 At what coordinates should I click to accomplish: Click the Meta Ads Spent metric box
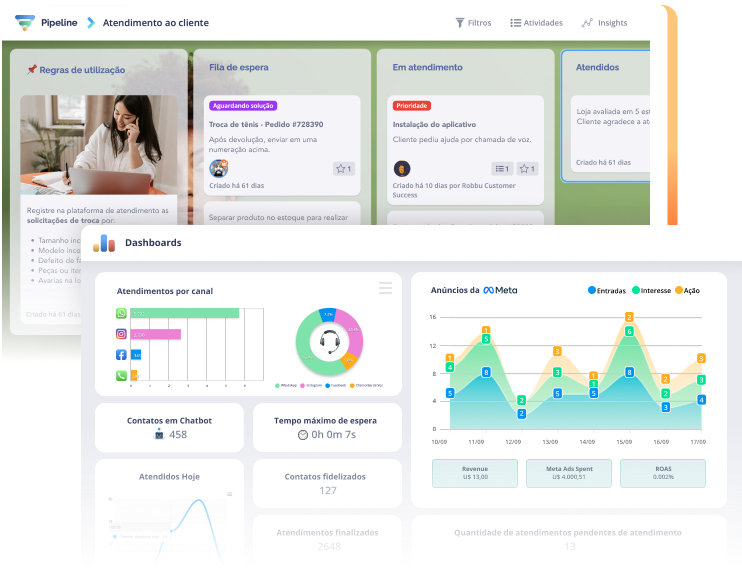click(x=568, y=473)
